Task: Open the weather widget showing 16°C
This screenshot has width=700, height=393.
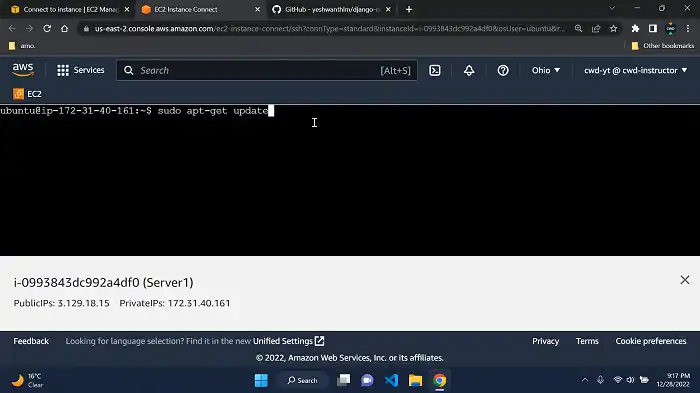Action: coord(27,380)
